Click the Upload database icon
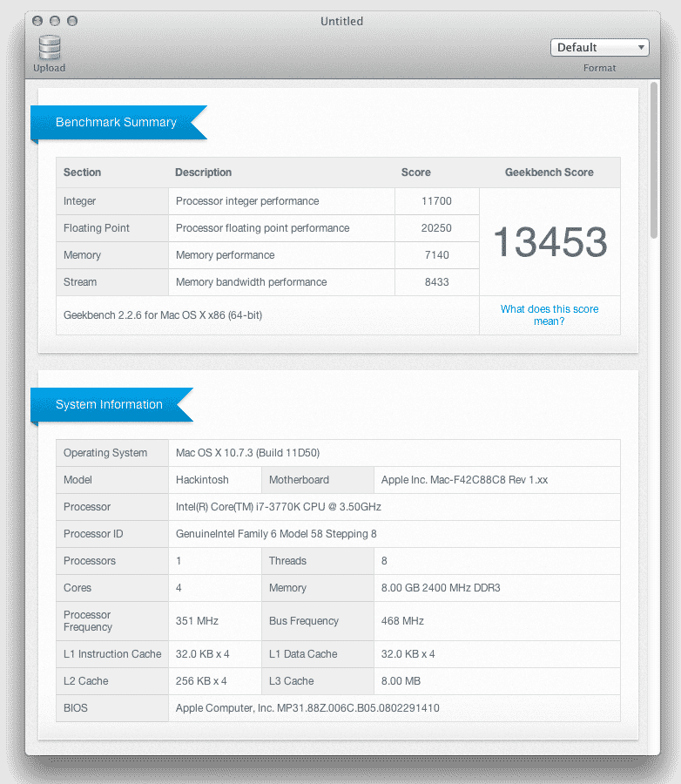The width and height of the screenshot is (681, 784). click(x=50, y=48)
